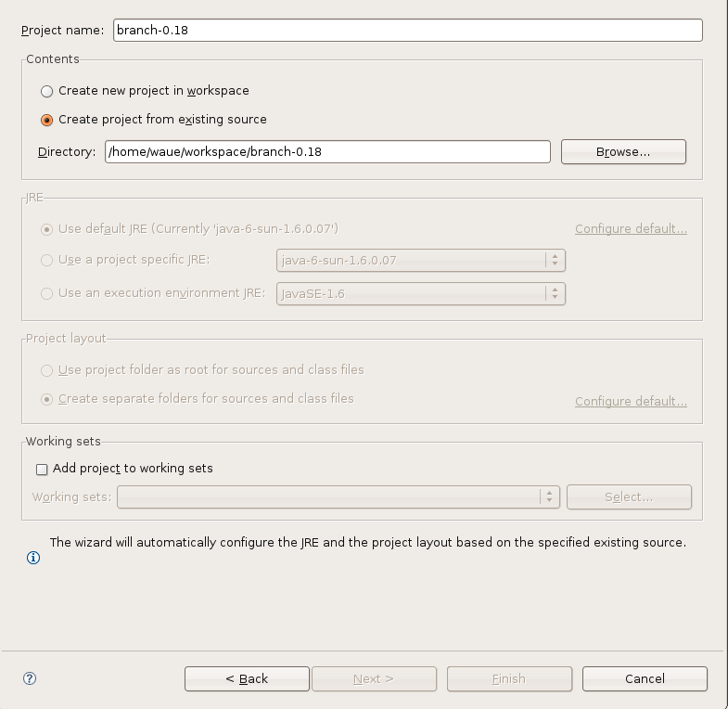Open the Working sets combo box
The width and height of the screenshot is (728, 709).
[338, 497]
